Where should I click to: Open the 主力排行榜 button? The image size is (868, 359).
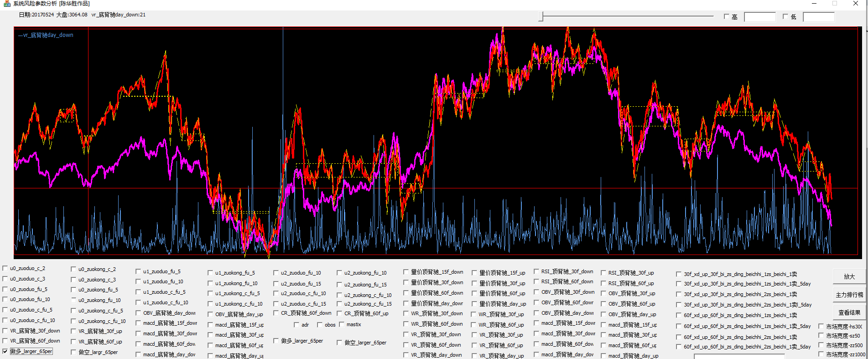pos(849,295)
